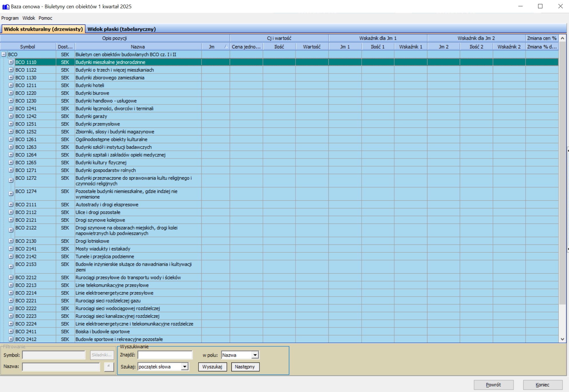Click the disabled Składniki button
569x392 pixels.
102,355
